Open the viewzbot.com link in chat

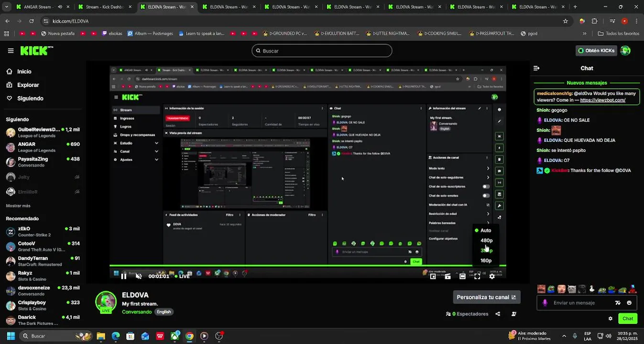coord(602,100)
